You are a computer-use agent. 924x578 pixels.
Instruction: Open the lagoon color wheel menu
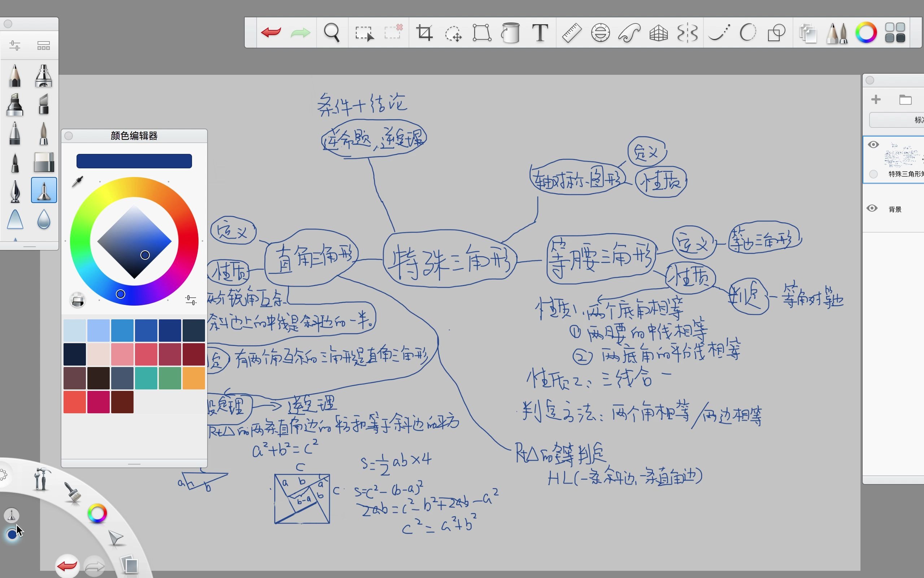[97, 513]
